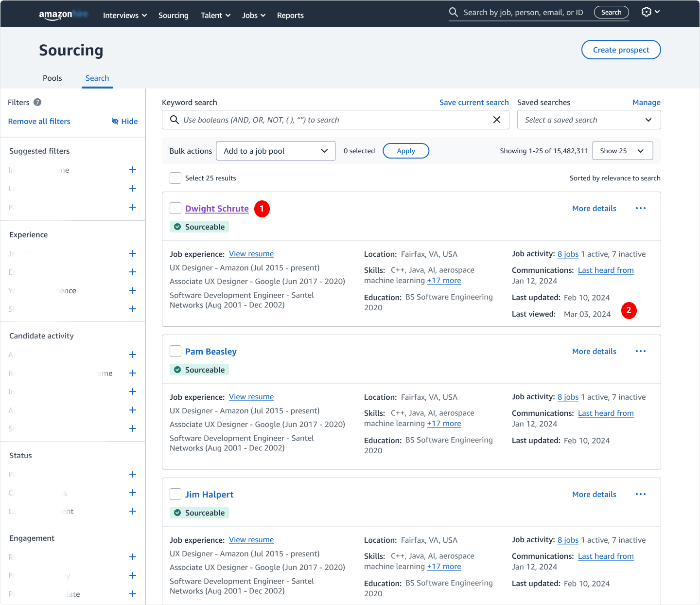Click the help question mark beside Filters
This screenshot has width=700, height=605.
pos(37,102)
